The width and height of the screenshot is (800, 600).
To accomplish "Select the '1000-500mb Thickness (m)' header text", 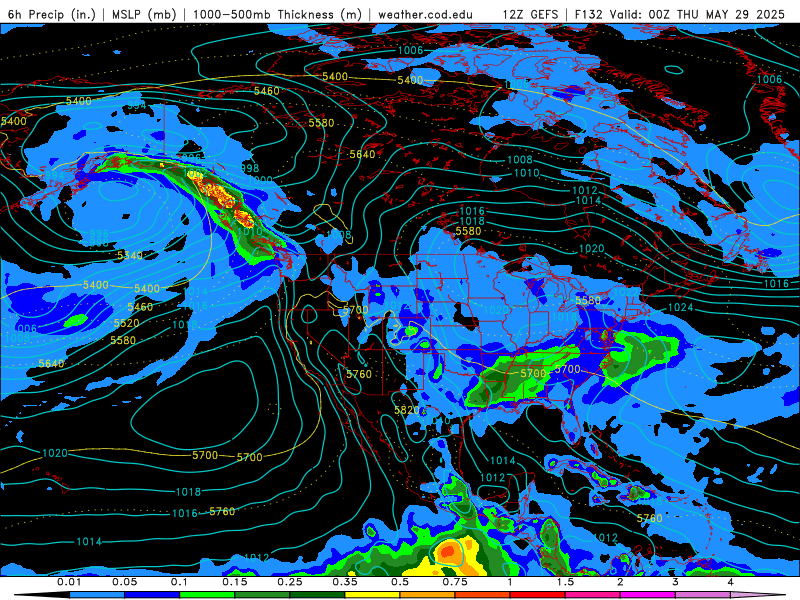I will pos(278,14).
